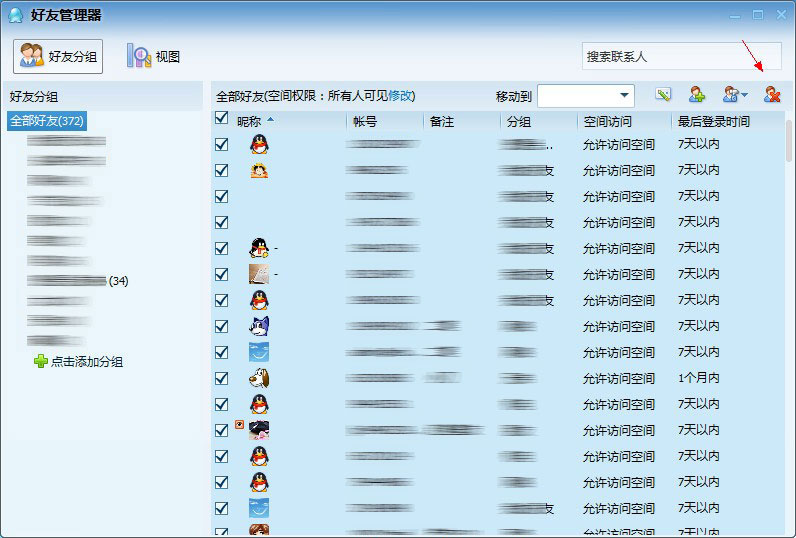Click the friend list vertical scrollbar thumb
The height and width of the screenshot is (538, 796).
pyautogui.click(x=788, y=141)
